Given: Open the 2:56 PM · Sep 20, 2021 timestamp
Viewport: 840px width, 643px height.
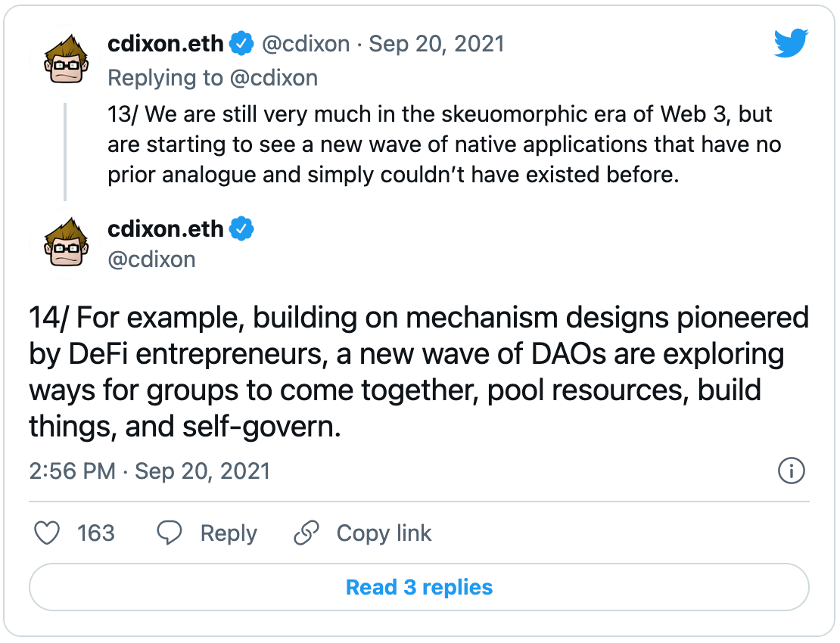Looking at the screenshot, I should pyautogui.click(x=150, y=471).
